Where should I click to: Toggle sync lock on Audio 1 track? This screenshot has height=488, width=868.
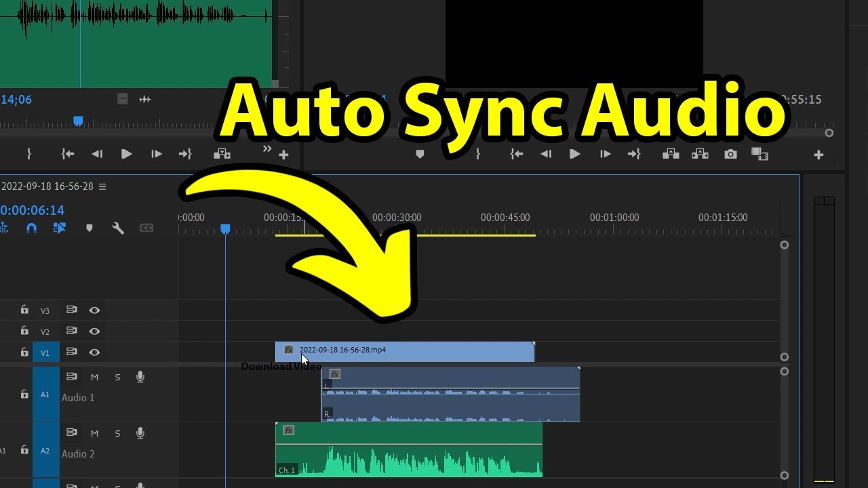tap(71, 377)
